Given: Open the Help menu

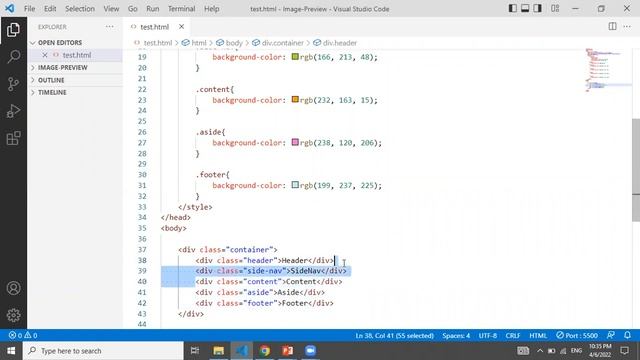Looking at the screenshot, I should coord(211,9).
